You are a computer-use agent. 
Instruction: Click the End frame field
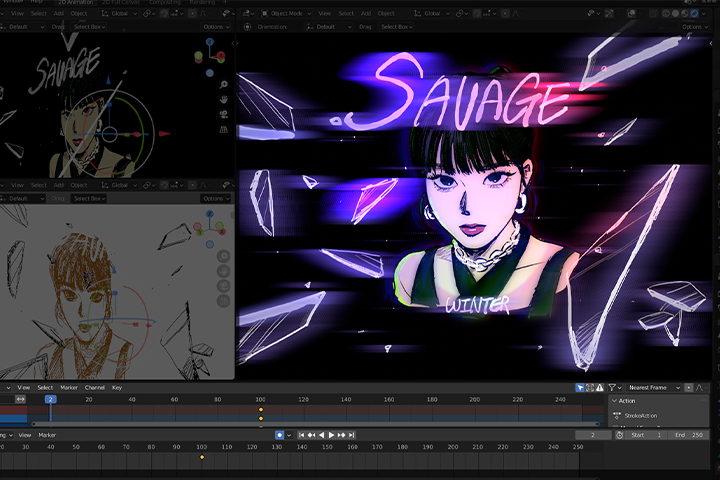pyautogui.click(x=688, y=435)
